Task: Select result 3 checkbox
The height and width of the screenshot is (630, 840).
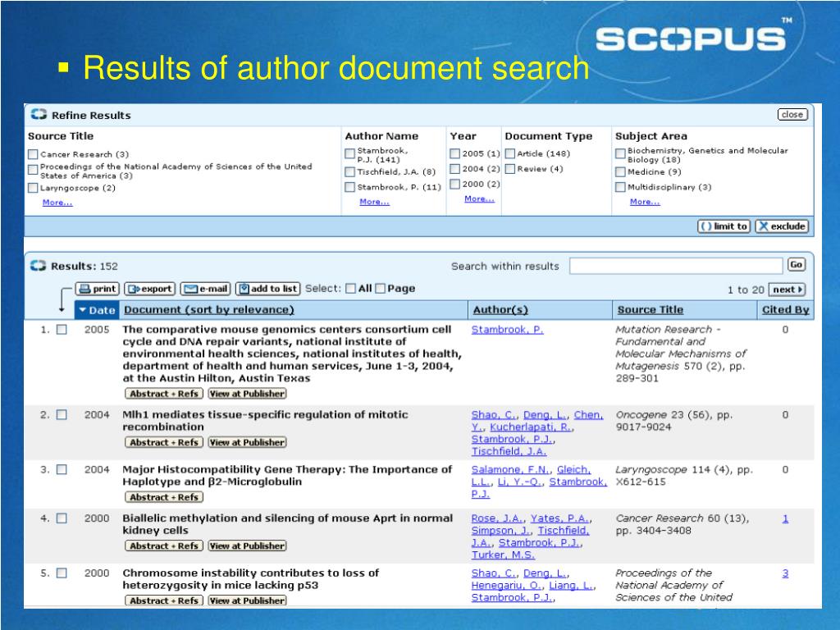Action: click(x=62, y=469)
